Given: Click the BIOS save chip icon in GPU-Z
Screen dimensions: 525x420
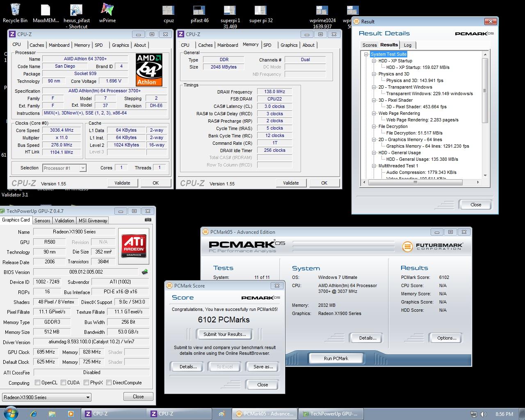Looking at the screenshot, I should [144, 272].
